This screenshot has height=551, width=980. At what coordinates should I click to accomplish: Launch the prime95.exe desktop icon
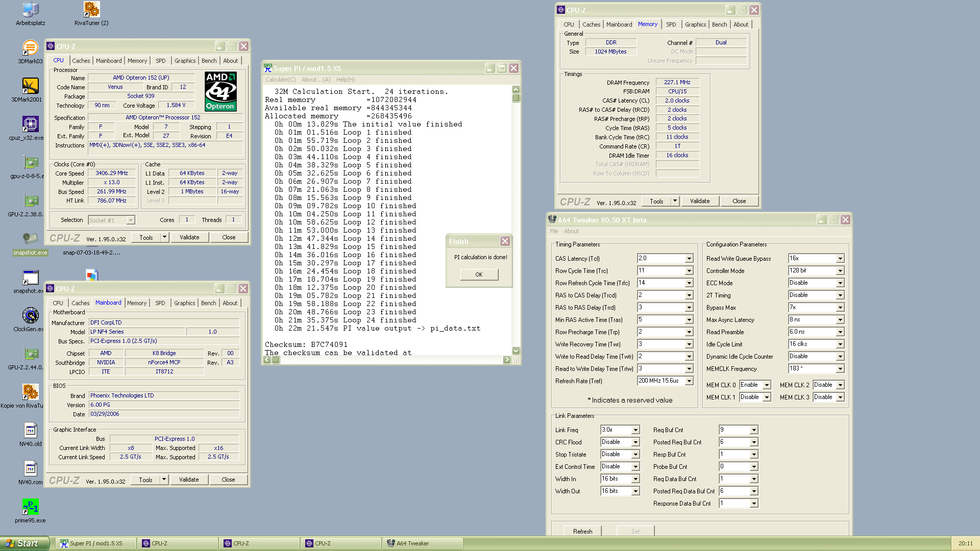[x=30, y=511]
